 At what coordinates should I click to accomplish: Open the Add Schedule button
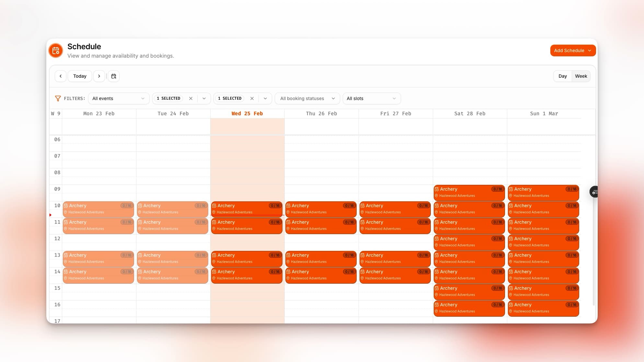tap(573, 51)
